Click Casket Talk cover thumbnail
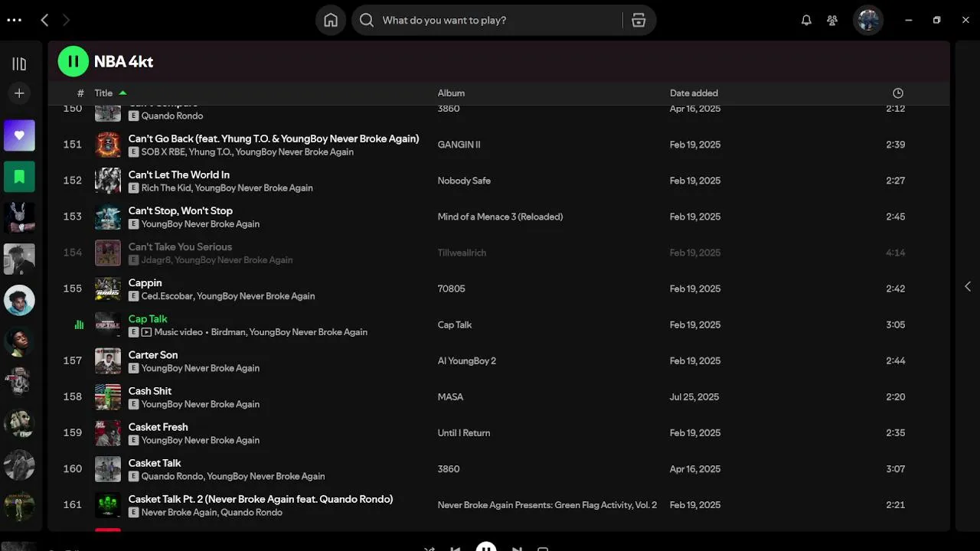Viewport: 980px width, 551px height. tap(108, 468)
